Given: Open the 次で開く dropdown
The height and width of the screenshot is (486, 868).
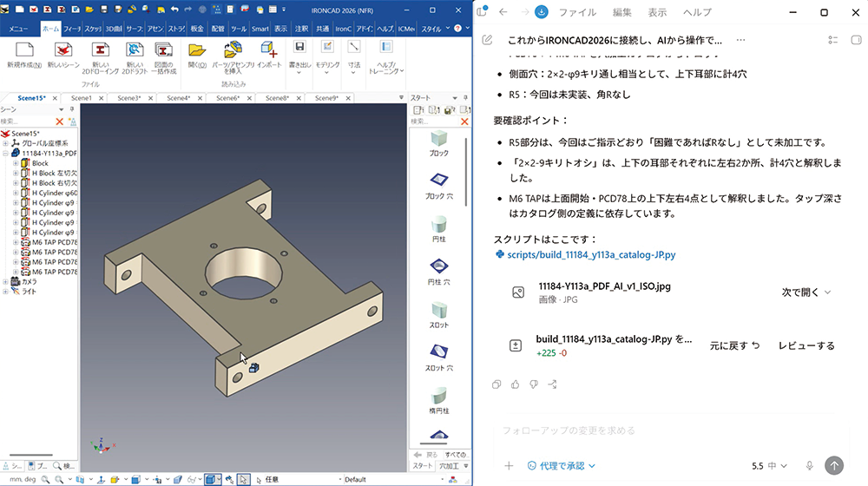Looking at the screenshot, I should [806, 292].
